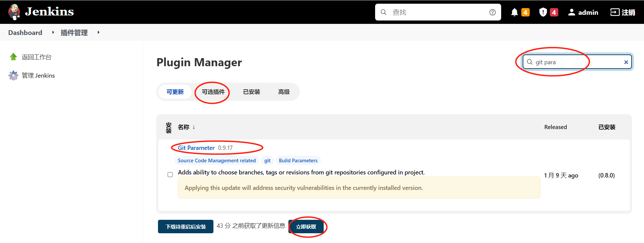Switch to the 高级 tab
Image resolution: width=644 pixels, height=243 pixels.
click(284, 92)
